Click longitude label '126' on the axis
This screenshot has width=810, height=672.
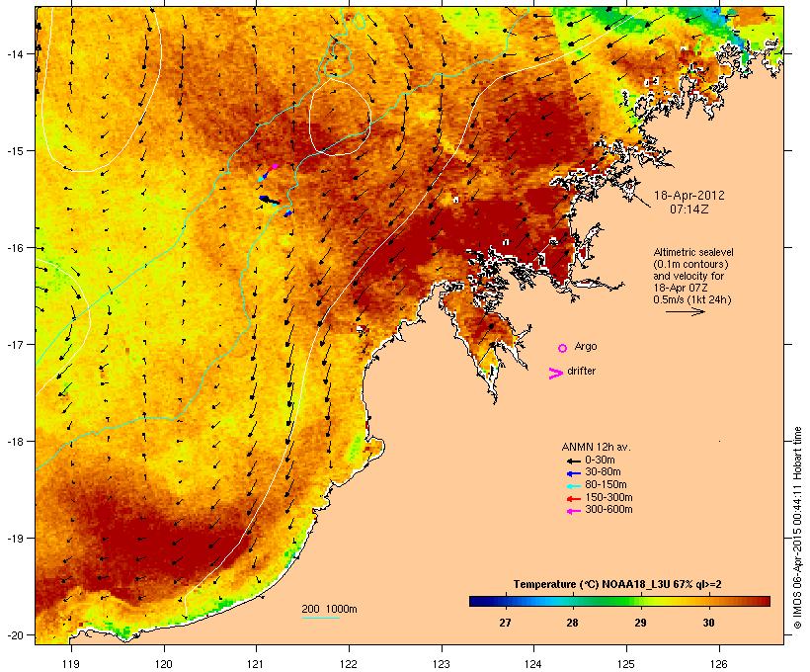(718, 663)
